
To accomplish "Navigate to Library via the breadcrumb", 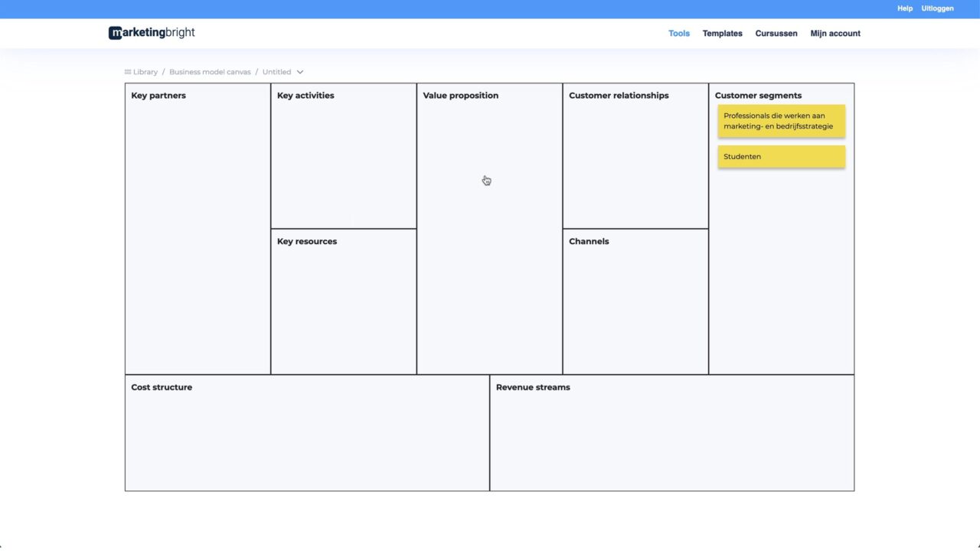I will (145, 71).
